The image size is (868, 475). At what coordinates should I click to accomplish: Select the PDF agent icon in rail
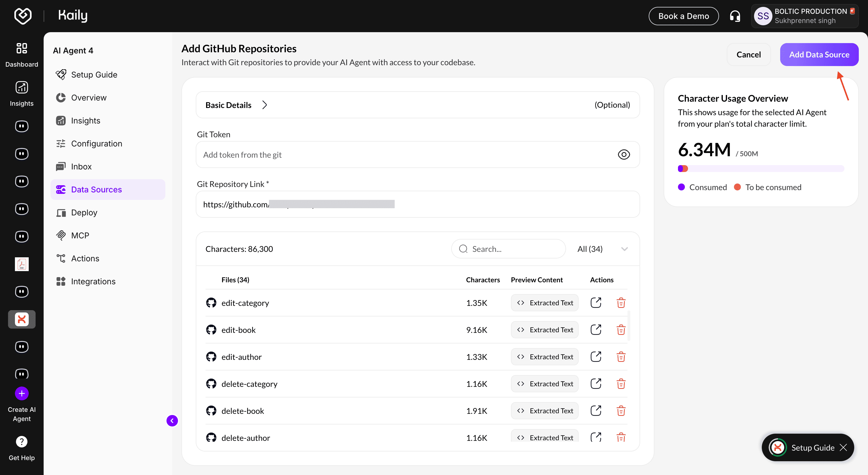point(22,264)
